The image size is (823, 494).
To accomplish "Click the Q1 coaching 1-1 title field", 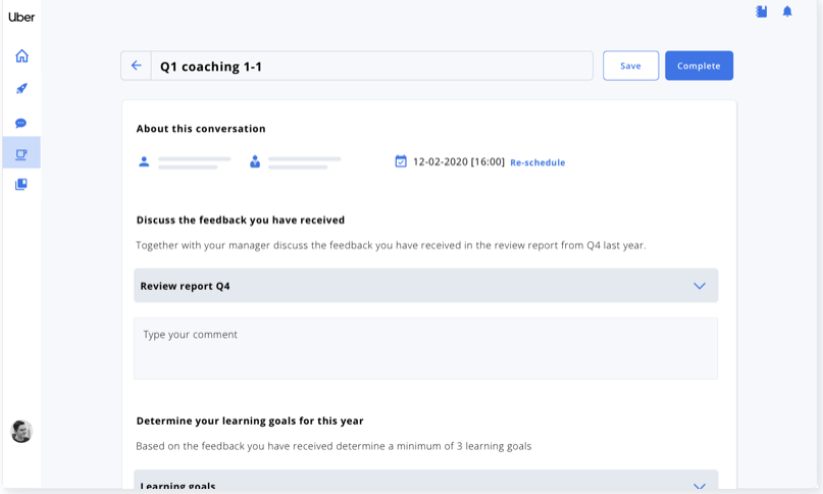I will pos(370,66).
